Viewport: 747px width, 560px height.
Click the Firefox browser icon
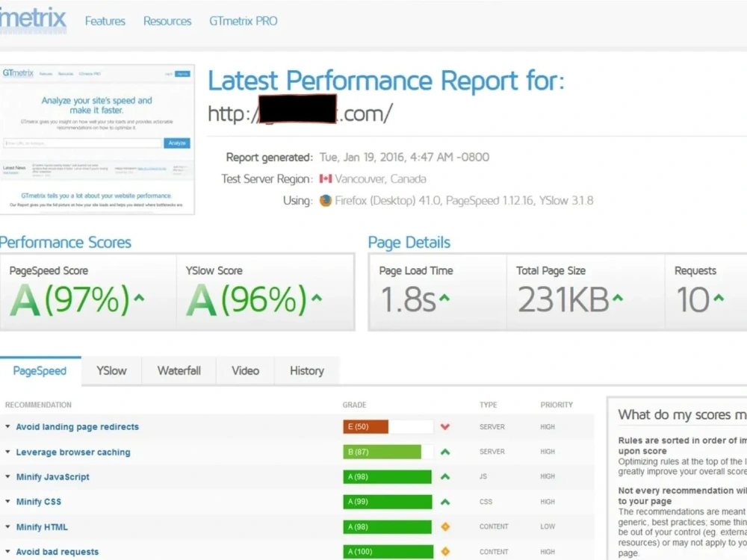click(326, 200)
